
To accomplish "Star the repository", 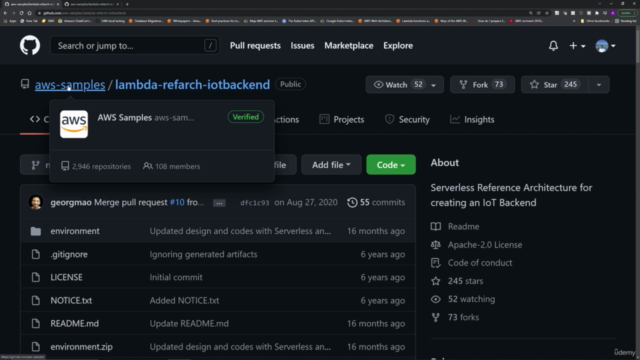I will 554,84.
